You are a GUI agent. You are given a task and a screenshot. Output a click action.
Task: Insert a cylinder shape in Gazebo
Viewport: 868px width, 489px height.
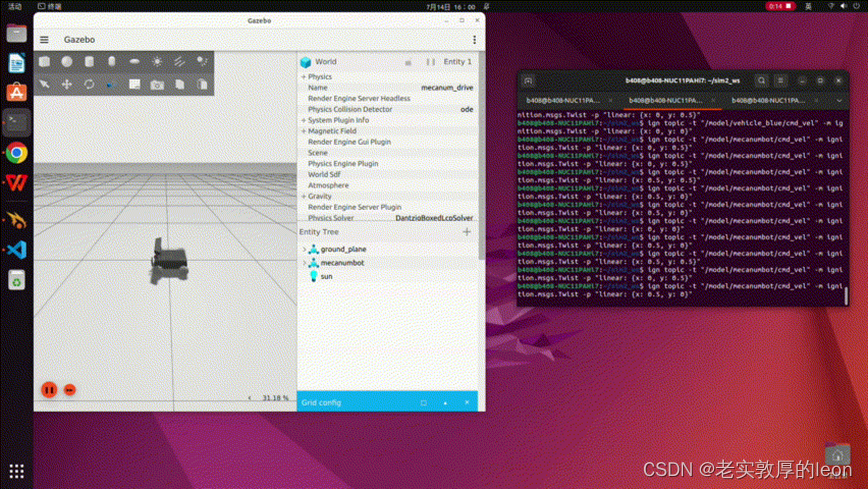coord(89,61)
